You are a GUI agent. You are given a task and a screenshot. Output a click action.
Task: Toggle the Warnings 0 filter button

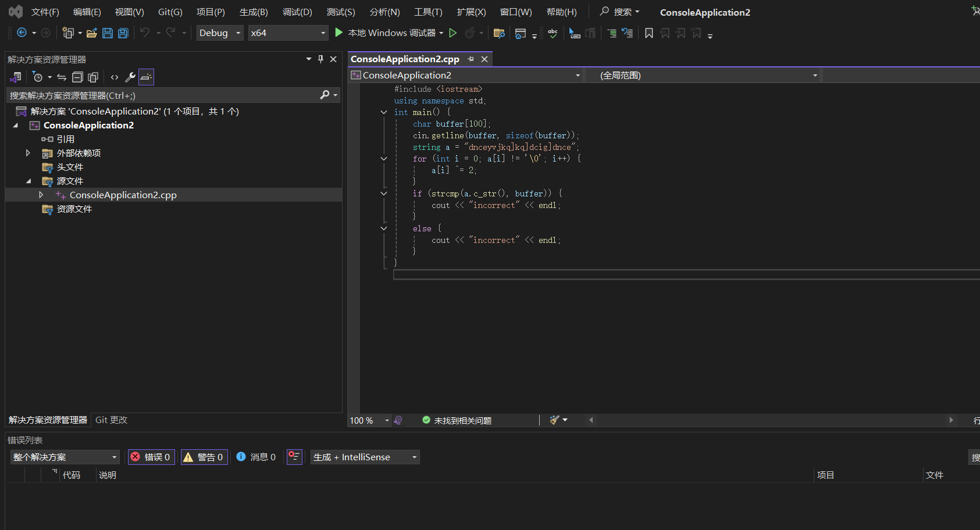tap(204, 457)
